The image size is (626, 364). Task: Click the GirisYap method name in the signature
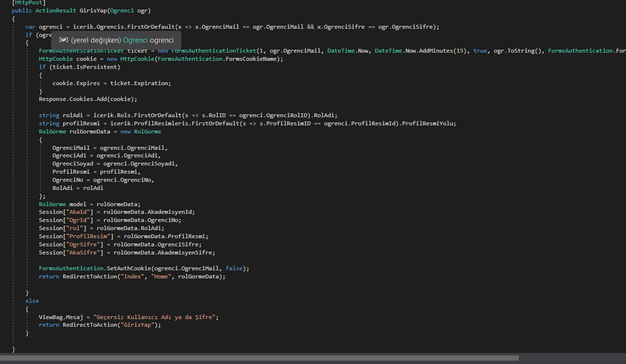point(93,11)
